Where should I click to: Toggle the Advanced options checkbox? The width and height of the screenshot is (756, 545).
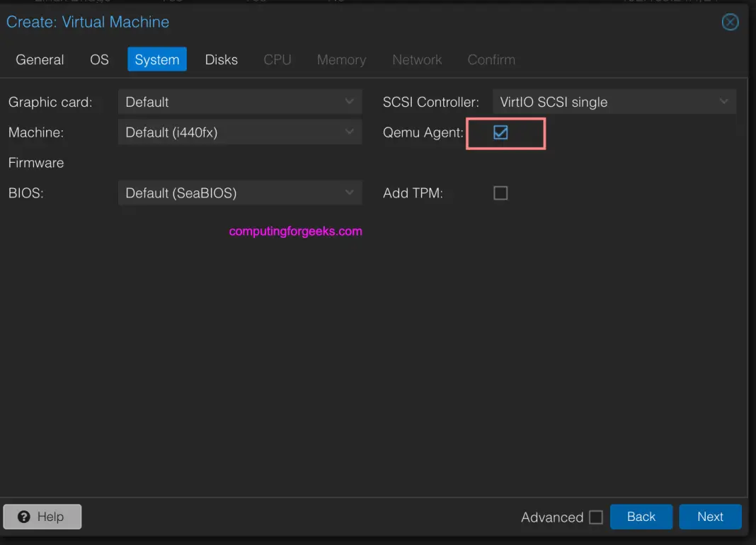[597, 517]
